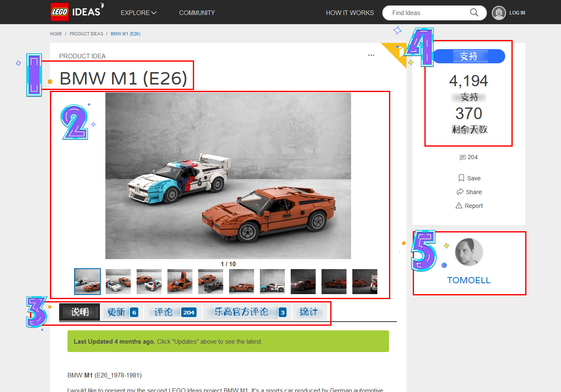Go to HOME breadcrumb
This screenshot has width=561, height=392.
pos(56,34)
